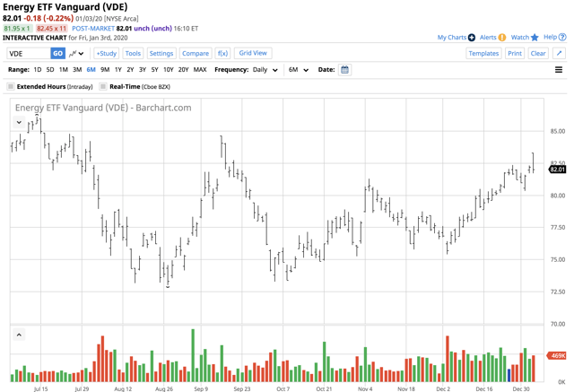
Task: Open the chart type dropdown next to GO
Action: click(77, 54)
